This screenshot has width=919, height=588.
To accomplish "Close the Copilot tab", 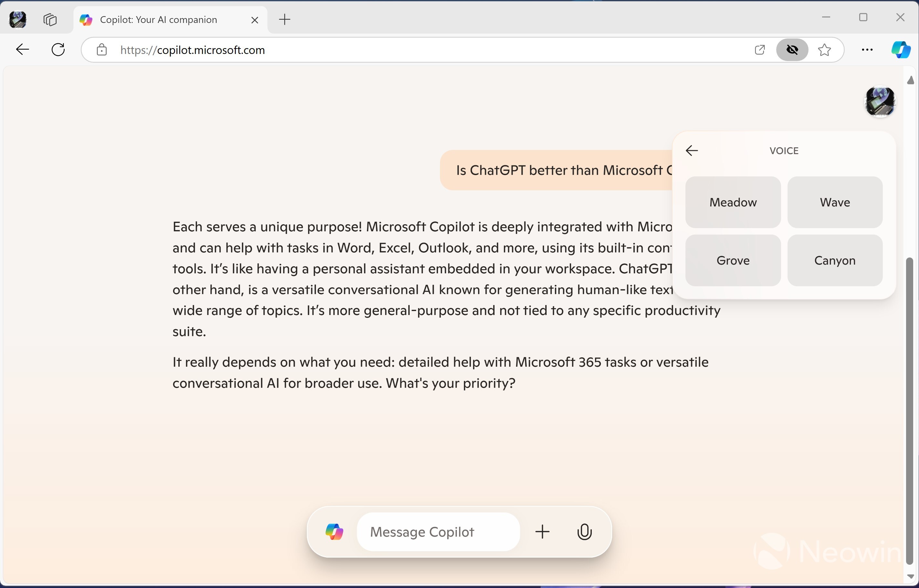I will (255, 20).
